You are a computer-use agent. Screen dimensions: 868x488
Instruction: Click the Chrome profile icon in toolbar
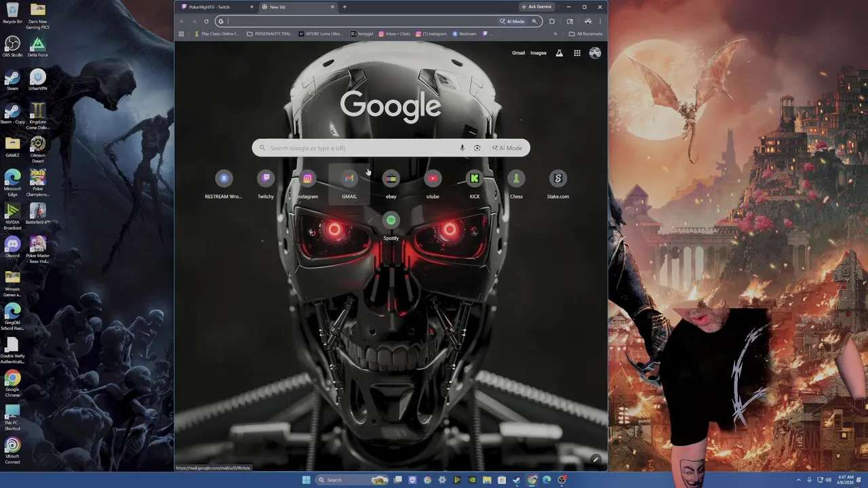tap(587, 21)
